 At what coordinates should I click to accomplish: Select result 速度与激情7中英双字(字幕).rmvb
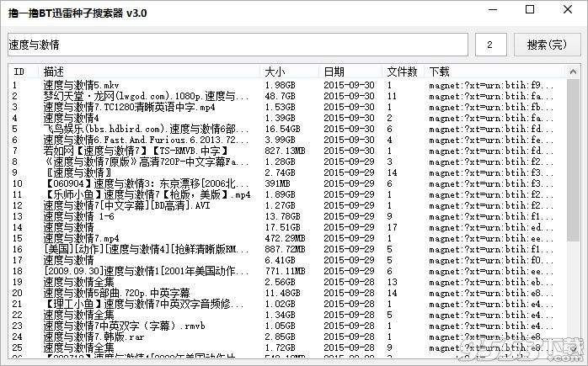tap(124, 326)
